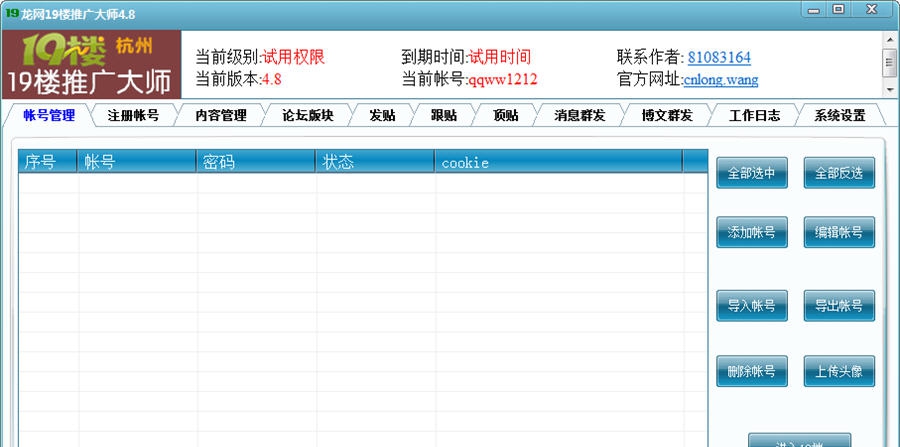Switch to the 消息群发 tab
The height and width of the screenshot is (447, 900).
tap(580, 115)
